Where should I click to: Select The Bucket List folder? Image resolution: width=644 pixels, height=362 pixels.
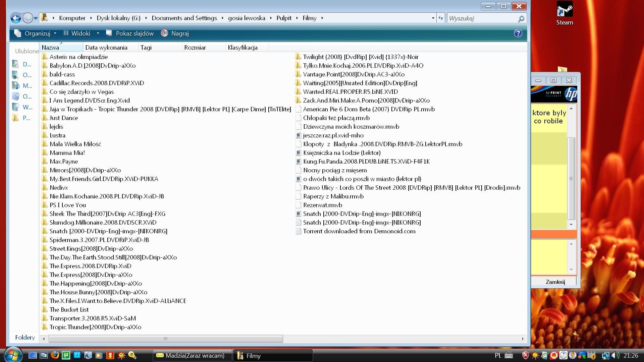click(x=65, y=310)
